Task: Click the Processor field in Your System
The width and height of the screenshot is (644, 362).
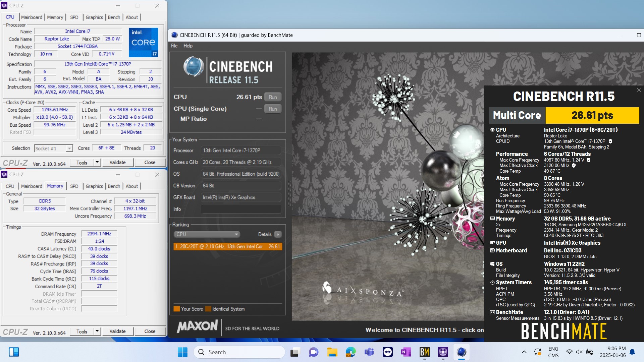Action: coord(241,150)
